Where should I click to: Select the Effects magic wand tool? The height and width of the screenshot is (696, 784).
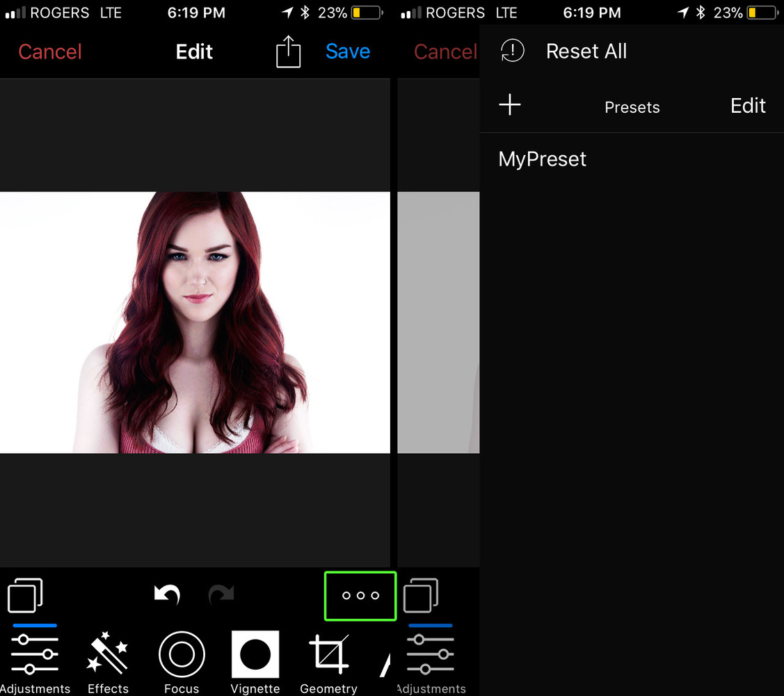108,661
